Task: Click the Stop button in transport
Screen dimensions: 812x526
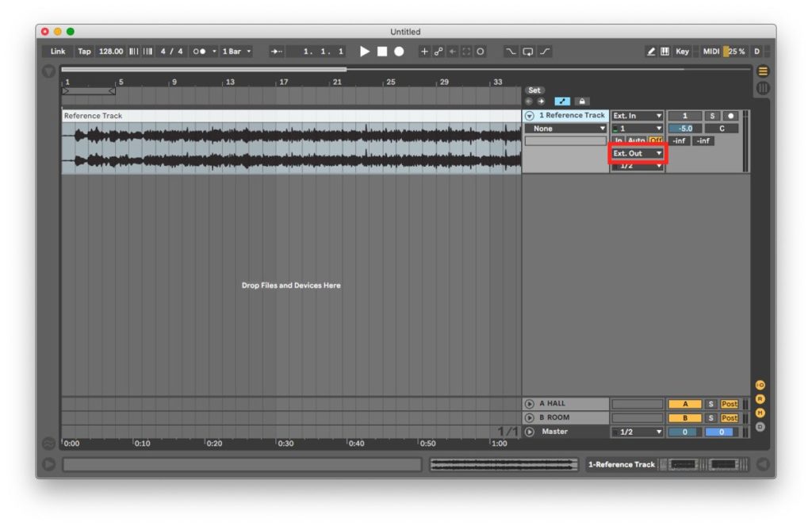Action: coord(381,52)
